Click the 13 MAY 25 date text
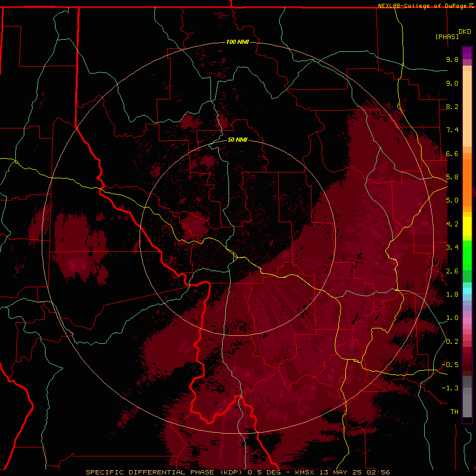476x476 pixels. pyautogui.click(x=341, y=472)
